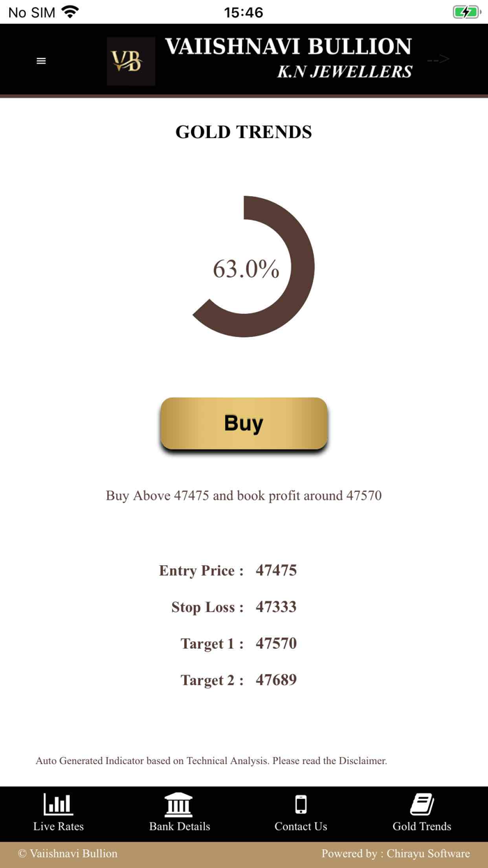Tap Target 2 value 47689
The height and width of the screenshot is (868, 488).
click(276, 679)
